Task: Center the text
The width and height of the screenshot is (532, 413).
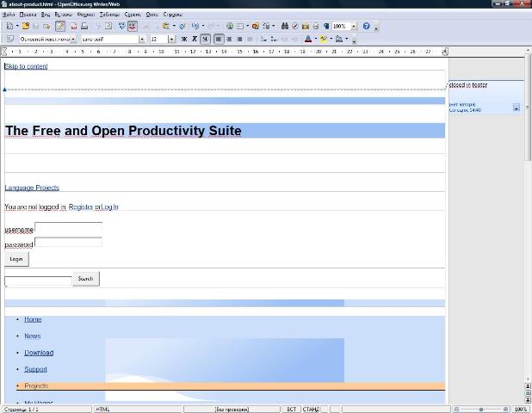Action: pos(229,40)
